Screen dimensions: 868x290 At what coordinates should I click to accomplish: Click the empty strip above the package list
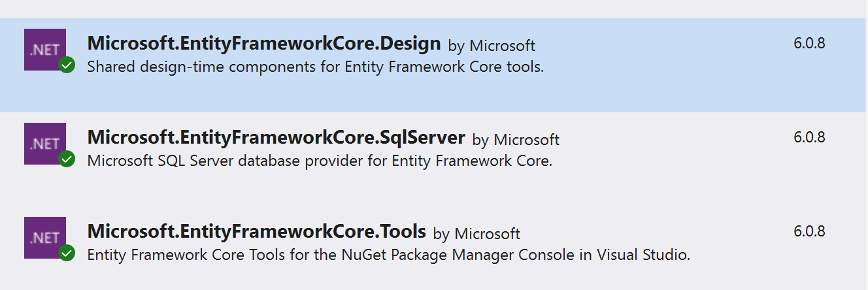(x=434, y=8)
